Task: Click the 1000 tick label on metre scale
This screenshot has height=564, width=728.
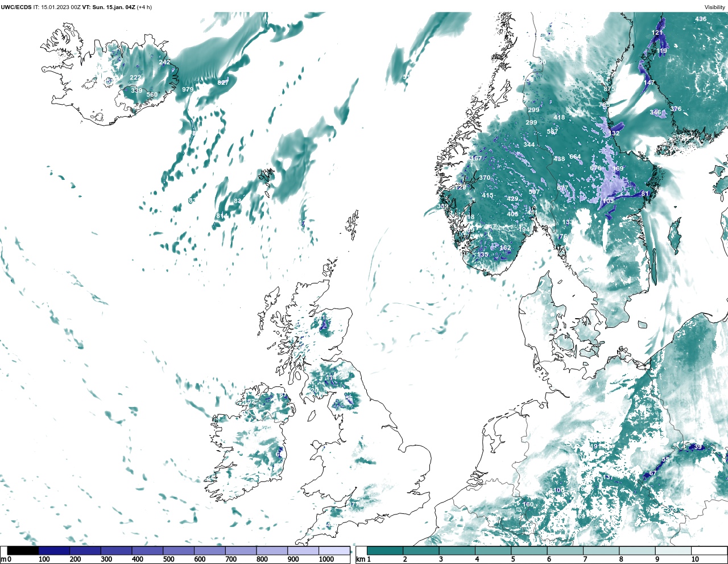Action: click(x=326, y=559)
